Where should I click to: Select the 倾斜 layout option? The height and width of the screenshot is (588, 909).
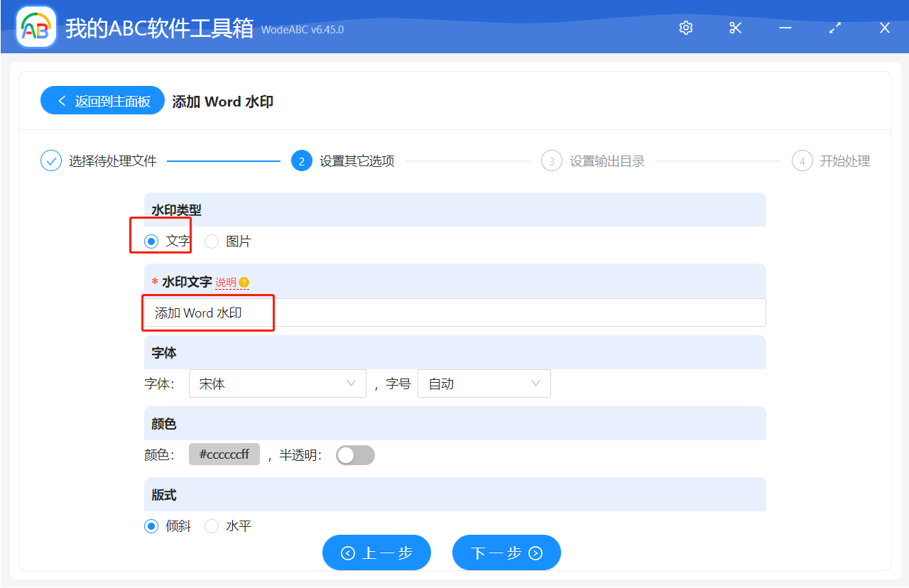coord(151,526)
